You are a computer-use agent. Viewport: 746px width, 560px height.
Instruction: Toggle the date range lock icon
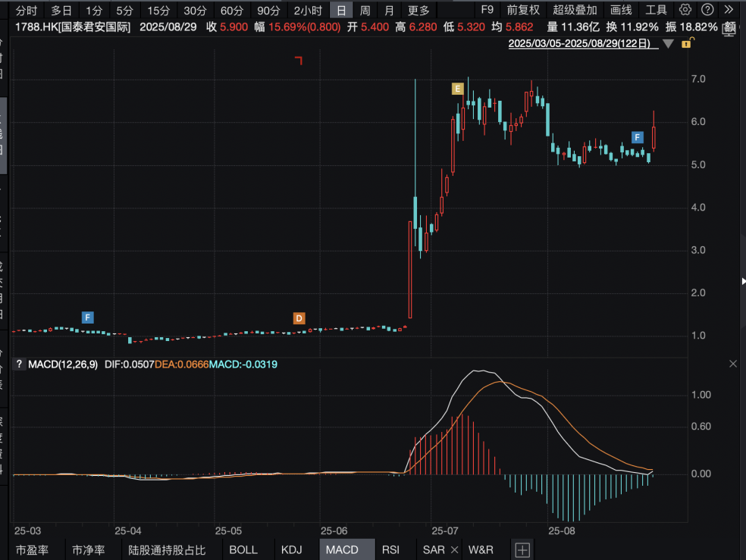pyautogui.click(x=687, y=44)
